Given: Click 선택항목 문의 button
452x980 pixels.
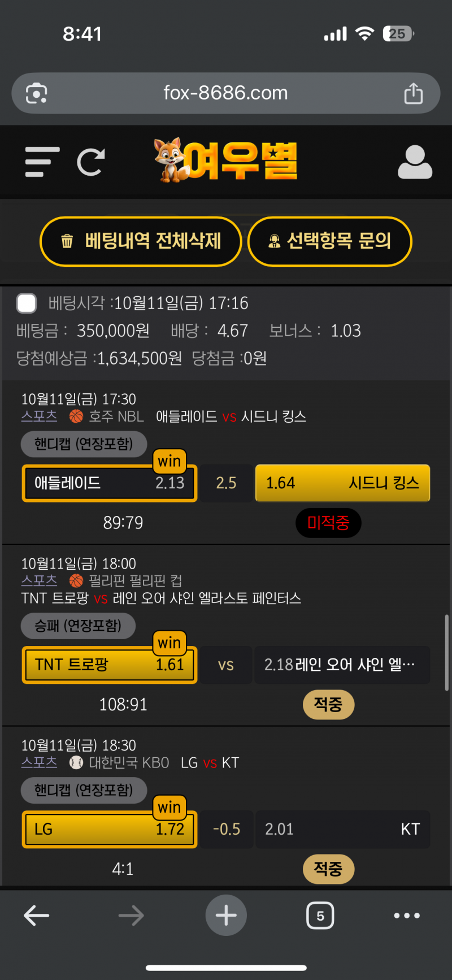Looking at the screenshot, I should coord(330,241).
